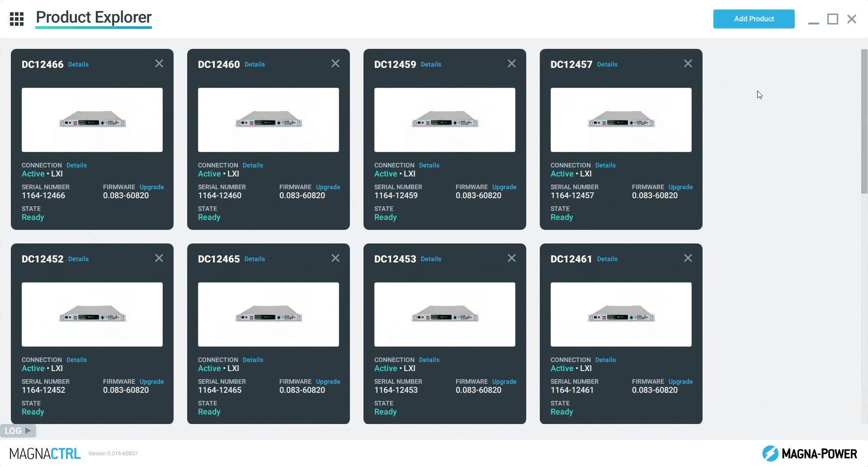This screenshot has height=467, width=868.
Task: Click the MagnaCTRL logo in footer
Action: click(x=45, y=453)
